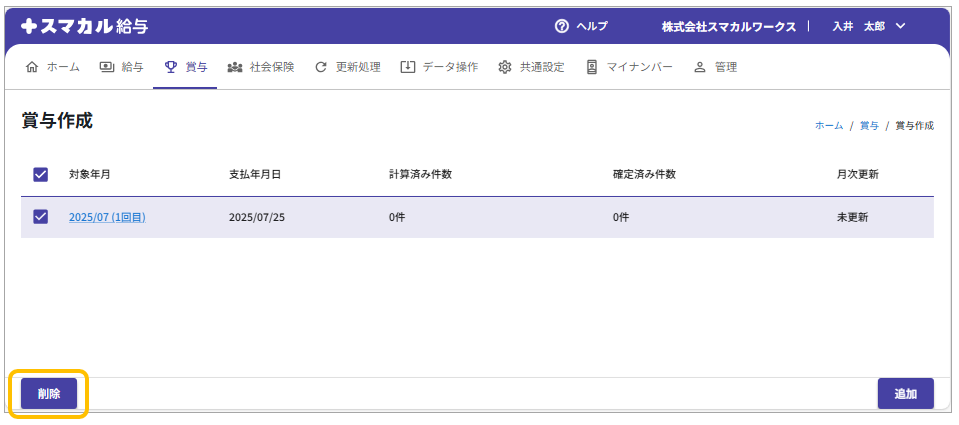Click the update process refresh icon
The width and height of the screenshot is (959, 425).
point(321,67)
